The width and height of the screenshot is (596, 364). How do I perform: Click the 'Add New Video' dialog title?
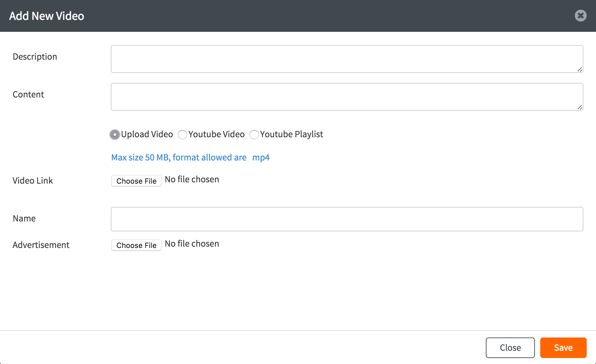point(46,16)
